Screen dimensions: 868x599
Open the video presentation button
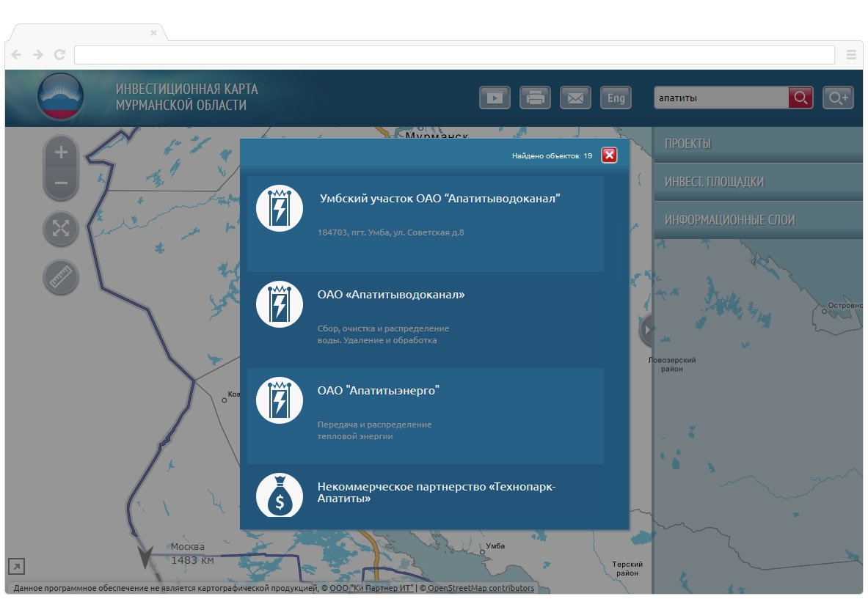[x=495, y=98]
